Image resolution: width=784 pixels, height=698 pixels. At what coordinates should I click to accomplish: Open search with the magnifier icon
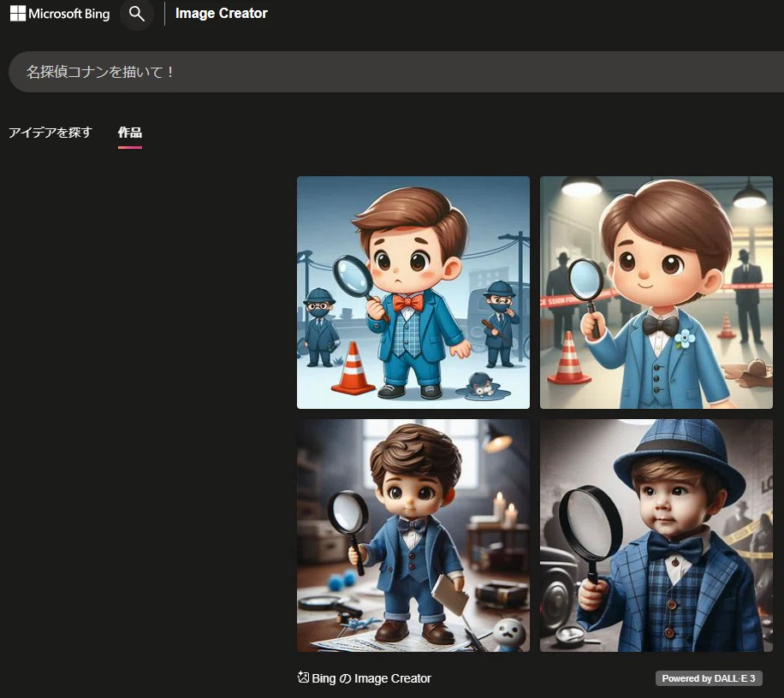136,14
